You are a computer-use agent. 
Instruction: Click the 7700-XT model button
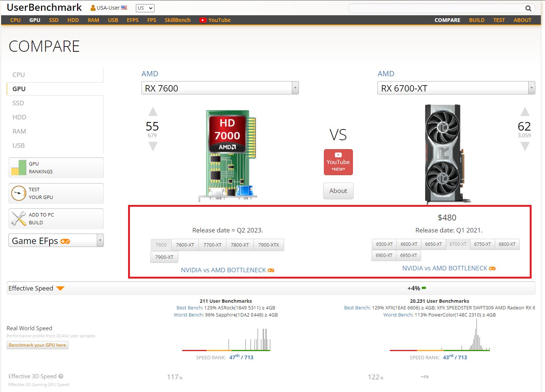tap(212, 245)
